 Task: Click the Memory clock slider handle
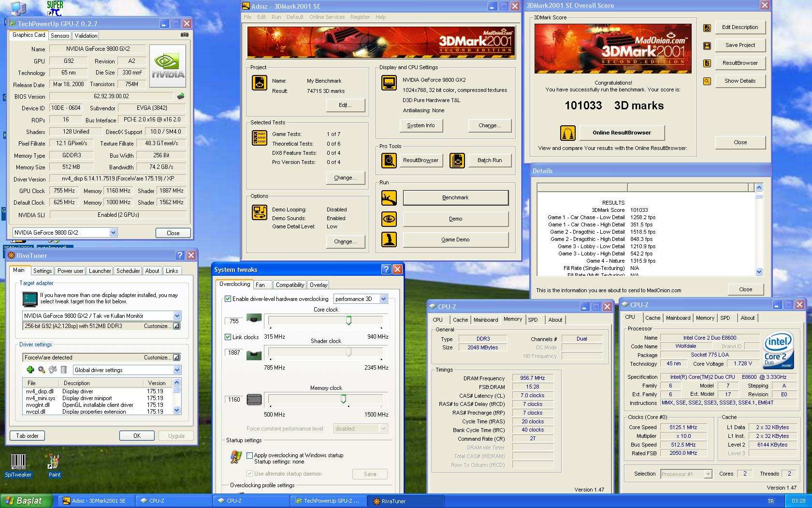[343, 399]
